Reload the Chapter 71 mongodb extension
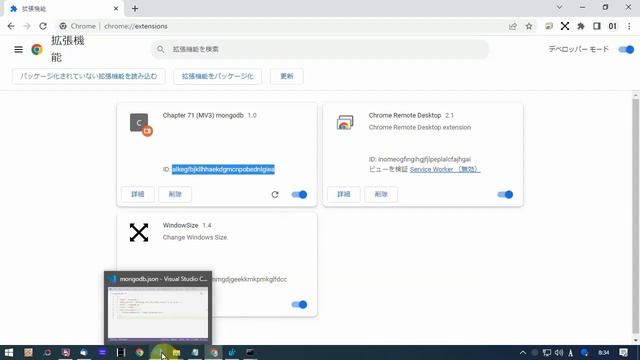Image resolution: width=640 pixels, height=360 pixels. [x=275, y=195]
